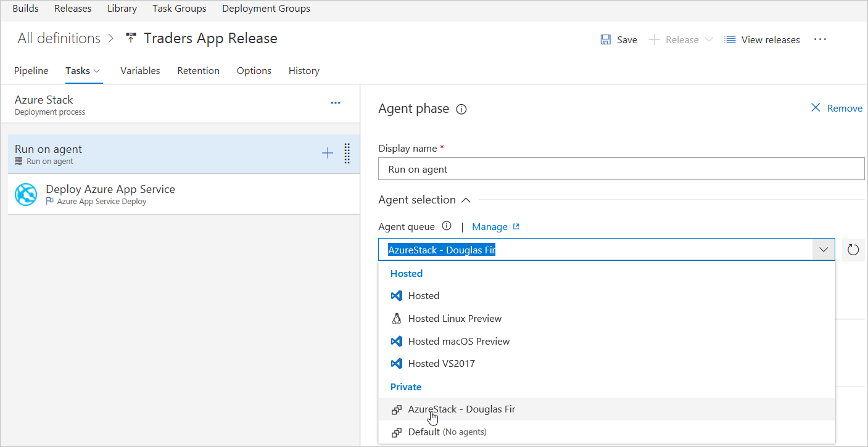
Task: Select the Hosted queue option
Action: point(606,296)
